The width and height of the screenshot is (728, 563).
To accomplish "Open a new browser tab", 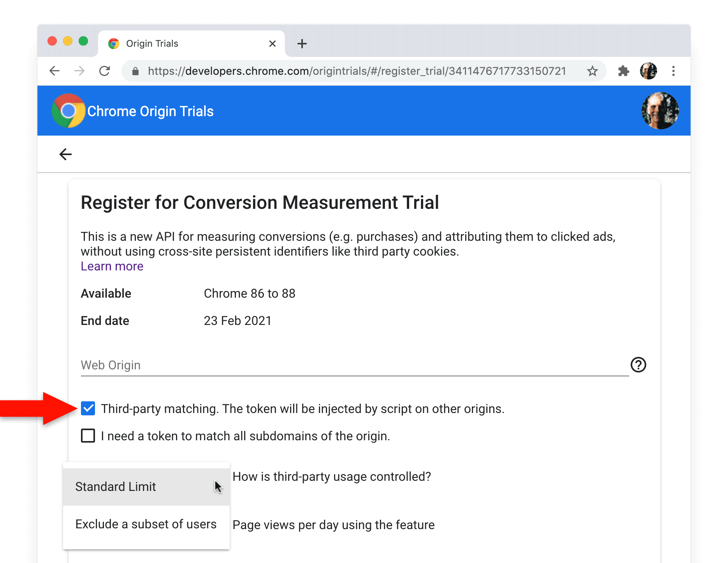I will pyautogui.click(x=302, y=43).
